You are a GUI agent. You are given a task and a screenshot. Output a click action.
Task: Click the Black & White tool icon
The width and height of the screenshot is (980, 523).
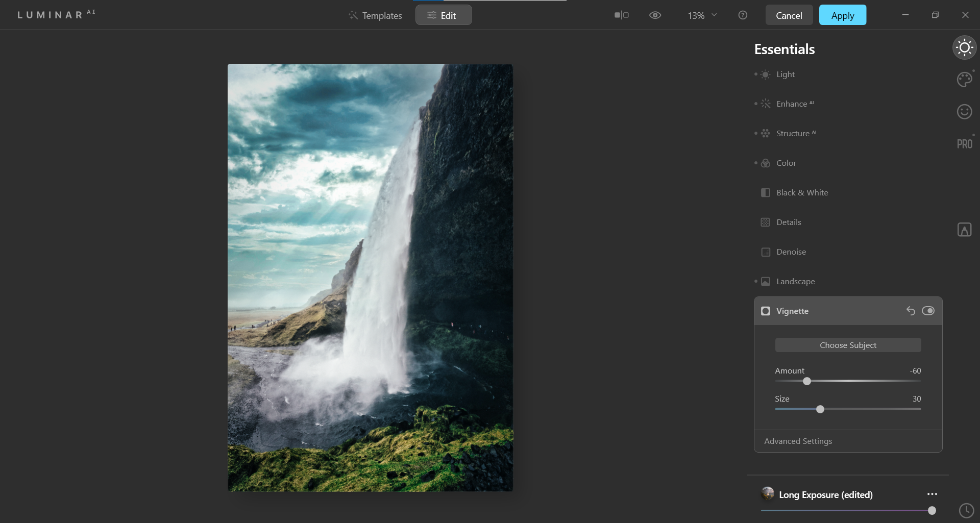[766, 193]
